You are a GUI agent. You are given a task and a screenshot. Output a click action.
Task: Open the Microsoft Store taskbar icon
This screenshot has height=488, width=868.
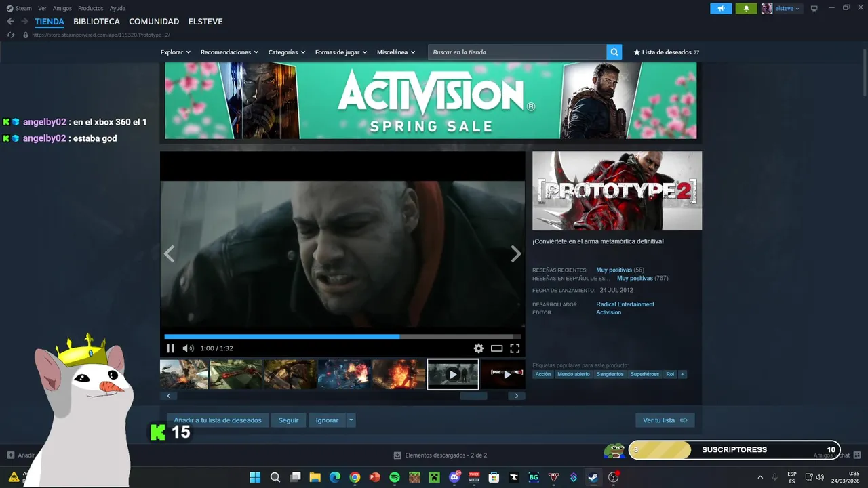tap(494, 477)
